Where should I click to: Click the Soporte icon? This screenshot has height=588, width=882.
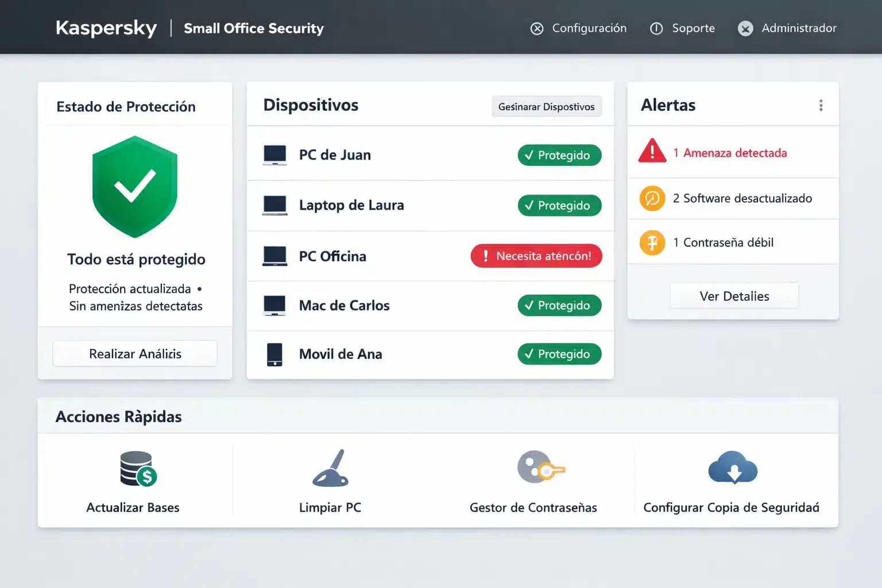point(655,28)
